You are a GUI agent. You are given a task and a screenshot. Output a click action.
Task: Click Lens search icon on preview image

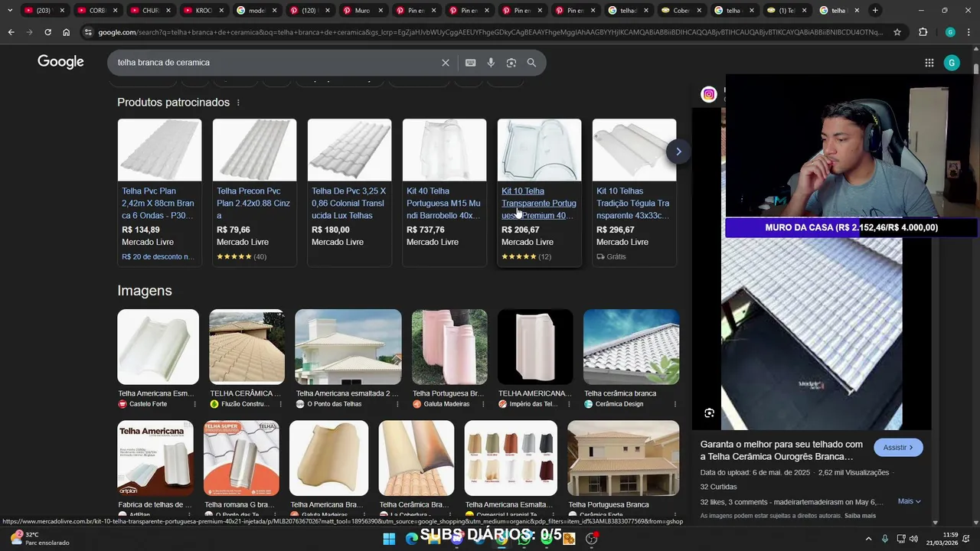[x=709, y=413]
